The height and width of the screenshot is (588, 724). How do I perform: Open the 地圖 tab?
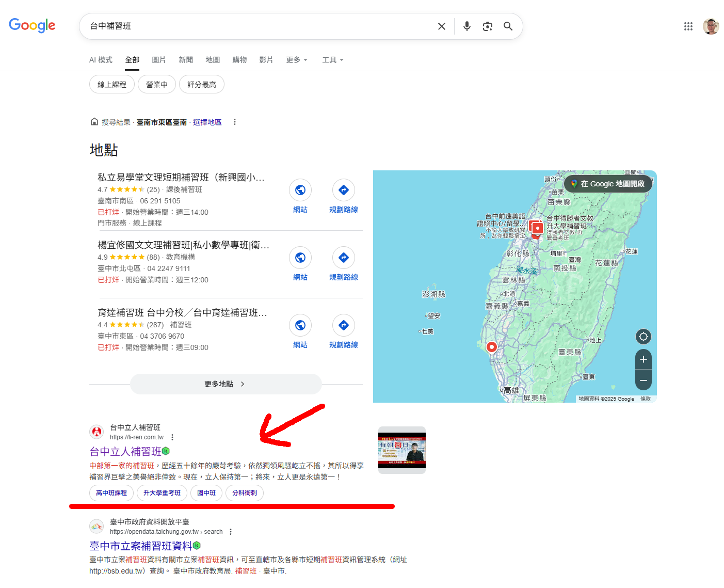click(x=213, y=60)
